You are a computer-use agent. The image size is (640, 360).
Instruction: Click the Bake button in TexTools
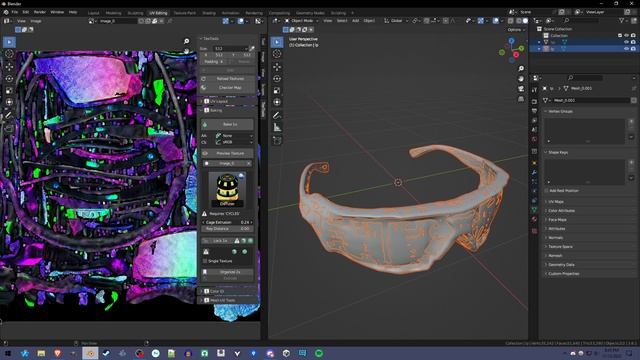pos(227,124)
